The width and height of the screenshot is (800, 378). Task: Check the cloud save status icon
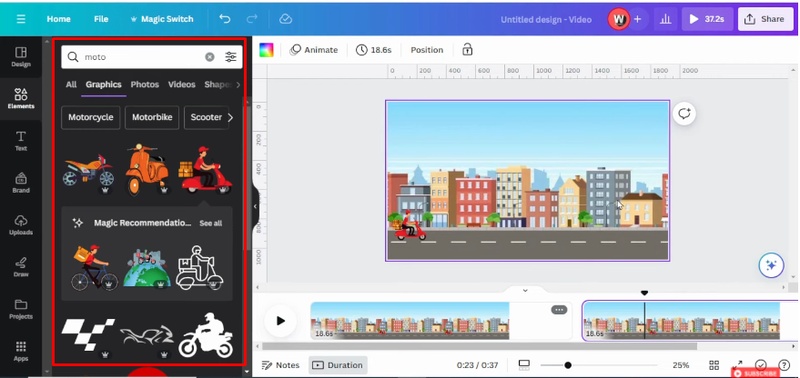[286, 19]
